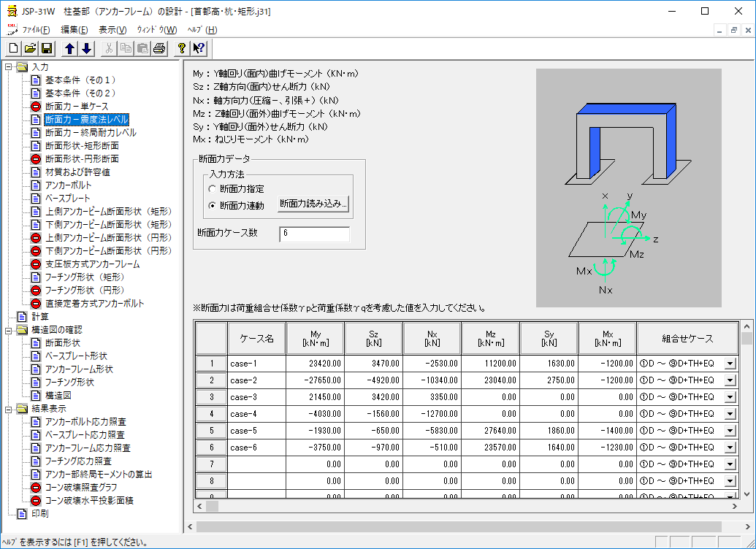This screenshot has width=756, height=549.
Task: Click the Open file folder icon
Action: point(30,49)
